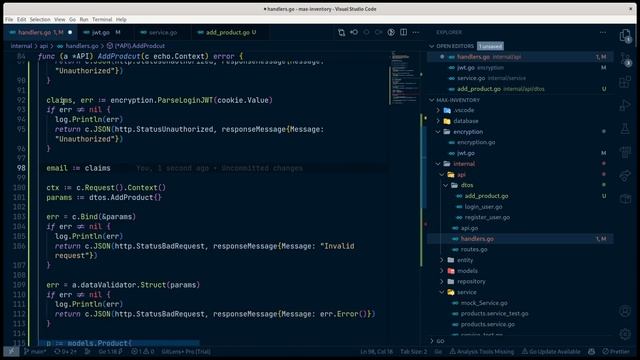The height and width of the screenshot is (360, 640).
Task: Open mock_Service.go in the service folder
Action: pyautogui.click(x=484, y=303)
